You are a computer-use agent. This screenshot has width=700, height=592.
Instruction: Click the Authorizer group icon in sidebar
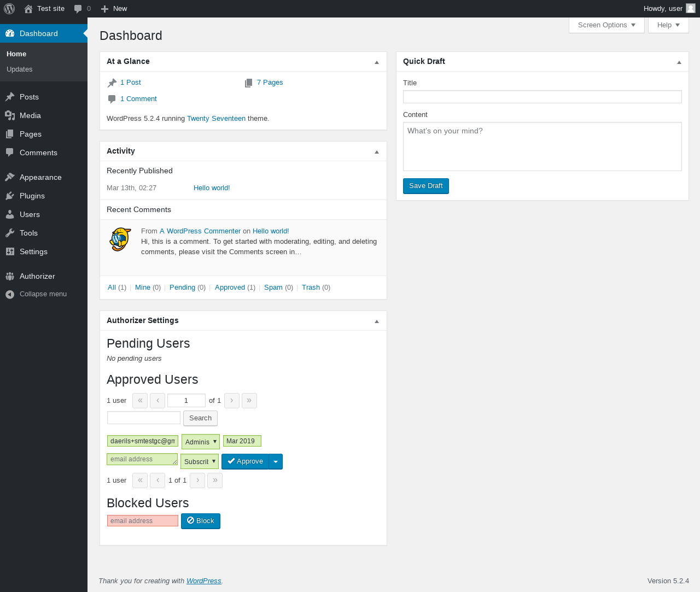click(x=10, y=276)
